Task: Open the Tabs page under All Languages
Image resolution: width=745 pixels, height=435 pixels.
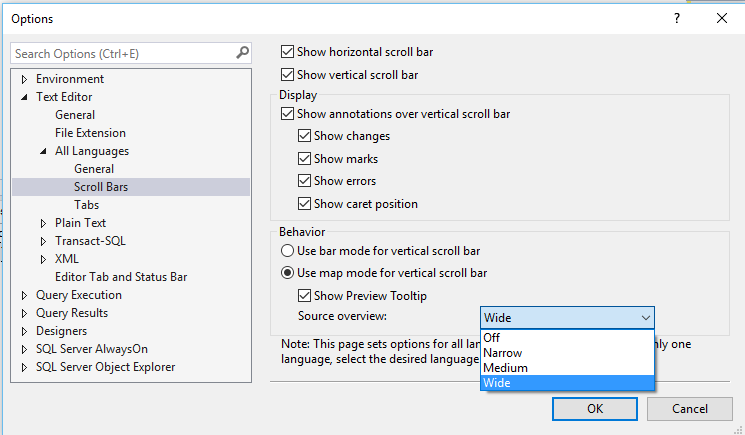Action: (x=86, y=205)
